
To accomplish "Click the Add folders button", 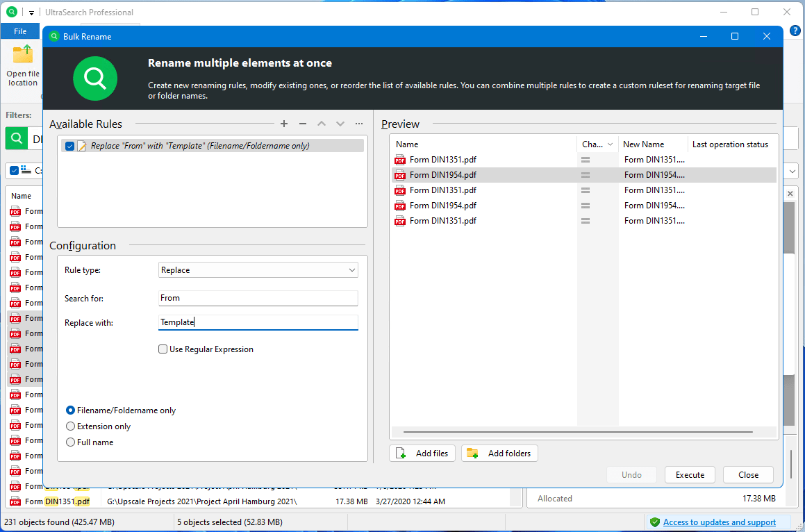I will pos(499,454).
